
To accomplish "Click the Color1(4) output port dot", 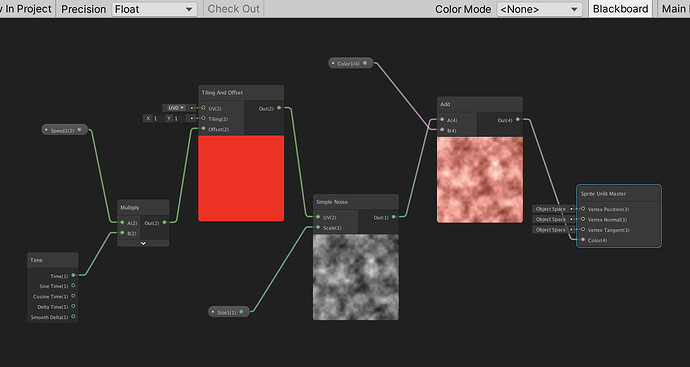I will 365,63.
